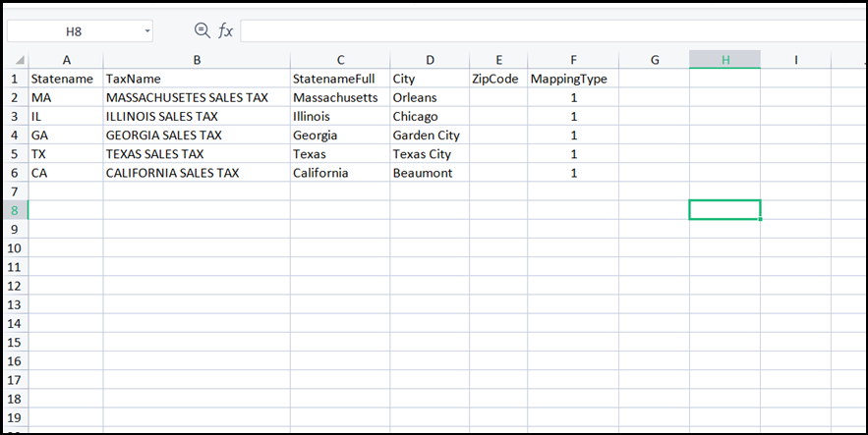Open the Name Box dropdown arrow
This screenshot has height=435, width=868.
pos(147,31)
